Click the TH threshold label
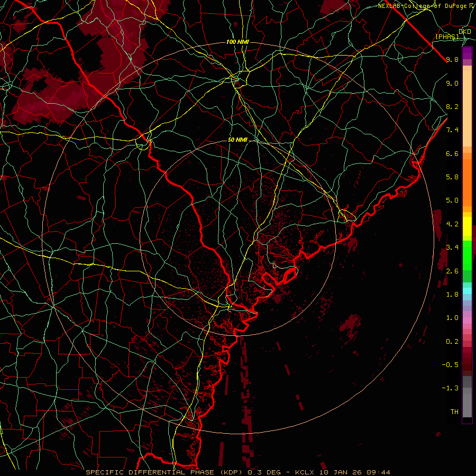 [454, 412]
